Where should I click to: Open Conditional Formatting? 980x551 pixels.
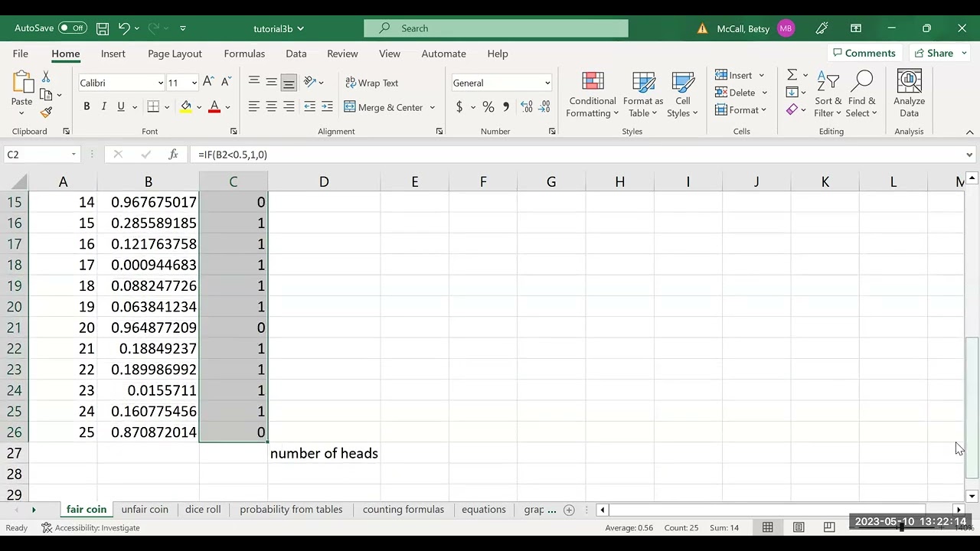click(x=592, y=95)
